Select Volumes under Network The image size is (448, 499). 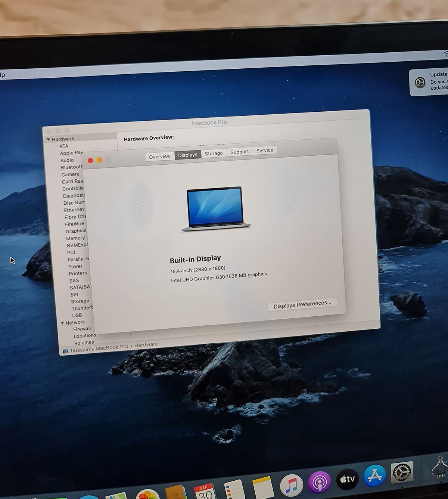pos(84,343)
